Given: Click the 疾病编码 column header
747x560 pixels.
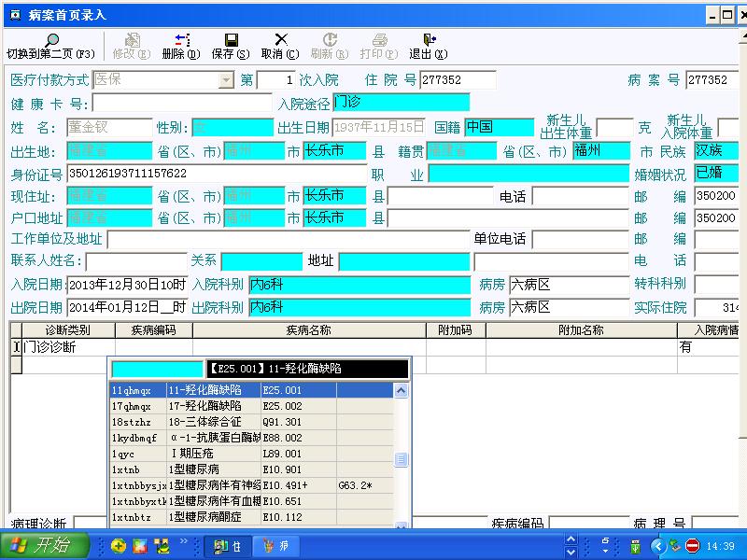Looking at the screenshot, I should coord(154,330).
